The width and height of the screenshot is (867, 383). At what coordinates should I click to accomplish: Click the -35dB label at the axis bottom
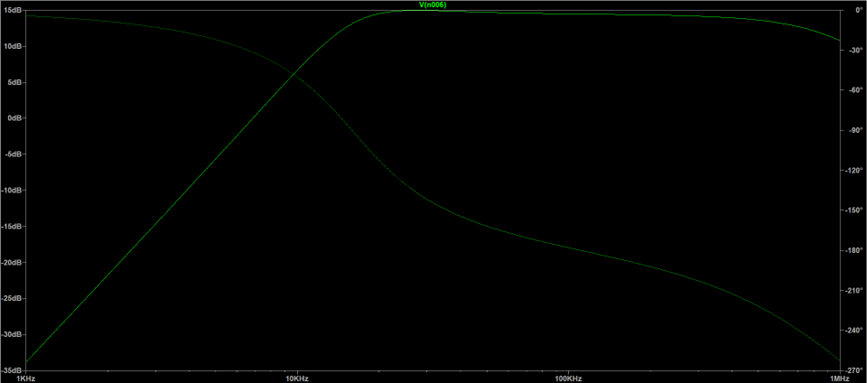[x=11, y=370]
